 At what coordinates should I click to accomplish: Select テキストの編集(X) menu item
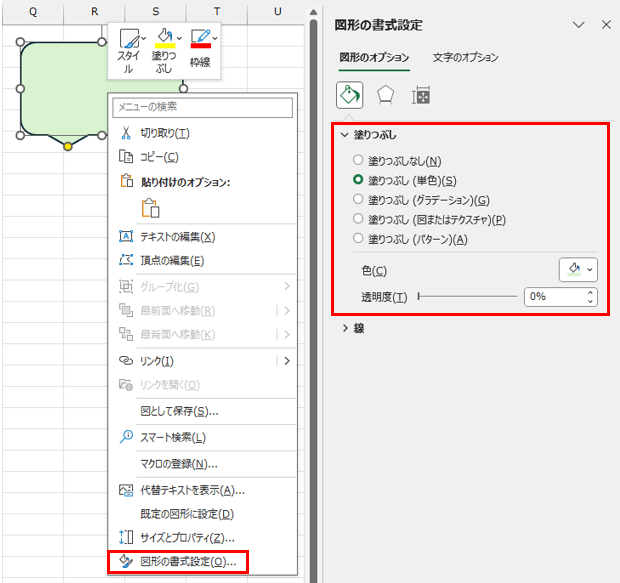(x=202, y=237)
